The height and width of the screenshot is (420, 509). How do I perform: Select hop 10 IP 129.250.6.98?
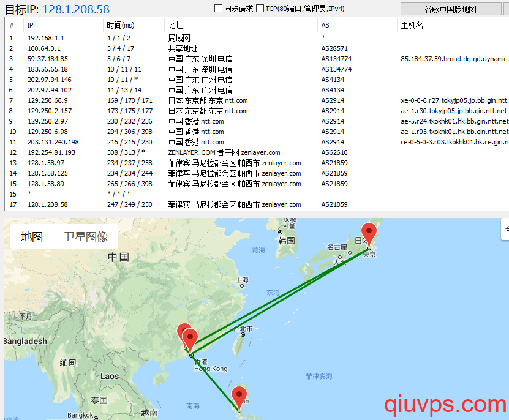[x=48, y=132]
